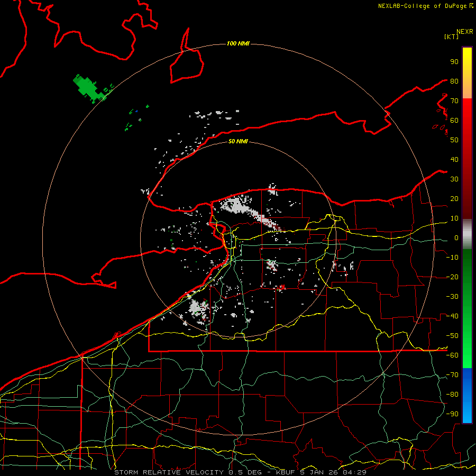
Task: Click the -10 scale label
Action: 452,258
